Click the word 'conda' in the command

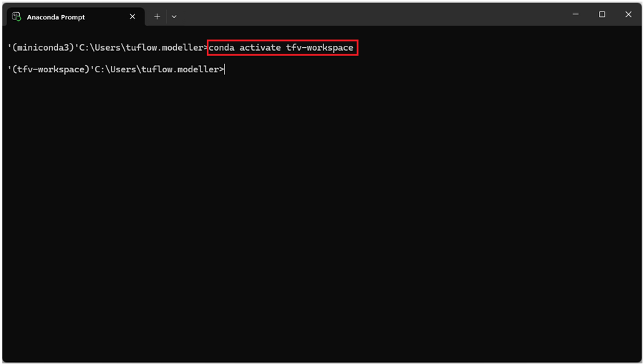pos(222,48)
